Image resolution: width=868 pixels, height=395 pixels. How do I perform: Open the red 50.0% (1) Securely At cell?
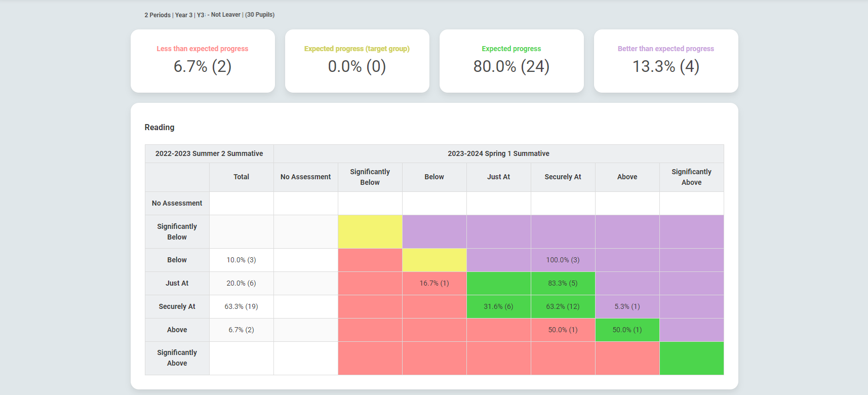click(x=563, y=330)
